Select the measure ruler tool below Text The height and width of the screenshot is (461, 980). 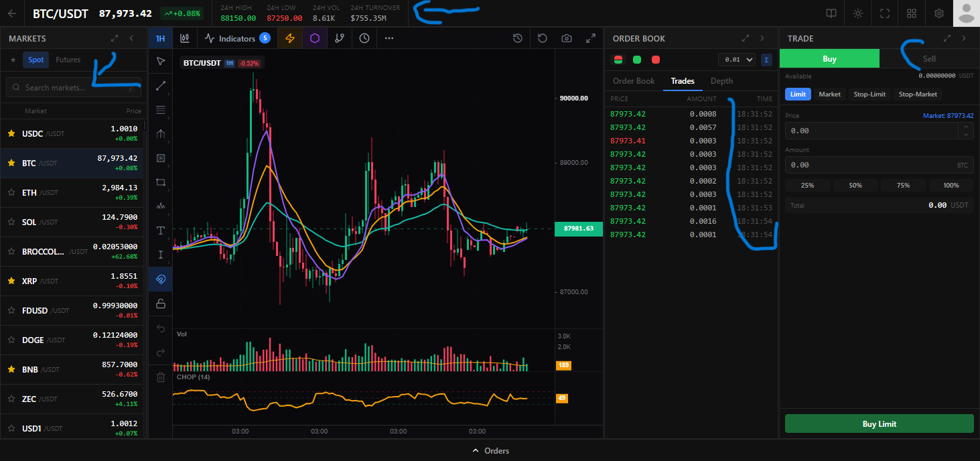pos(160,255)
